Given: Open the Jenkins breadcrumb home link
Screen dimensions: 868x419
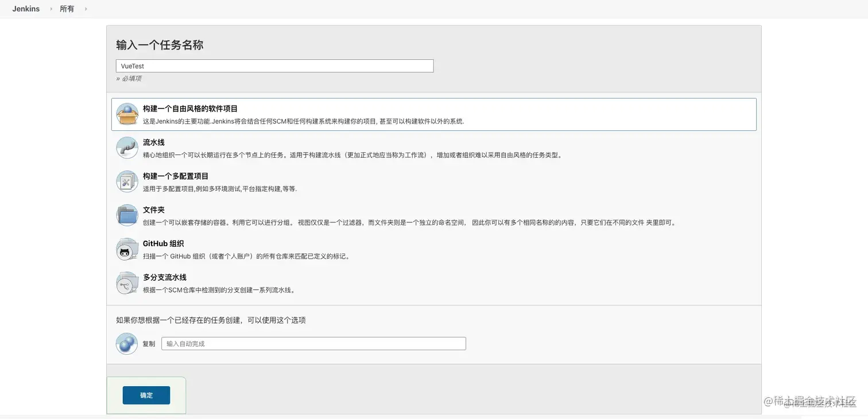Looking at the screenshot, I should pyautogui.click(x=26, y=9).
